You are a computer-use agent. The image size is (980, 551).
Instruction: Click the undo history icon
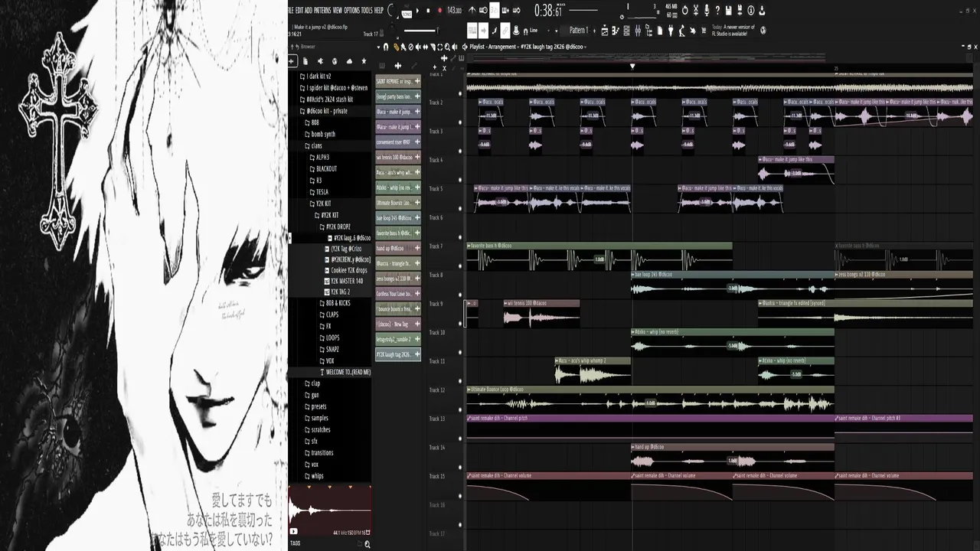[684, 10]
